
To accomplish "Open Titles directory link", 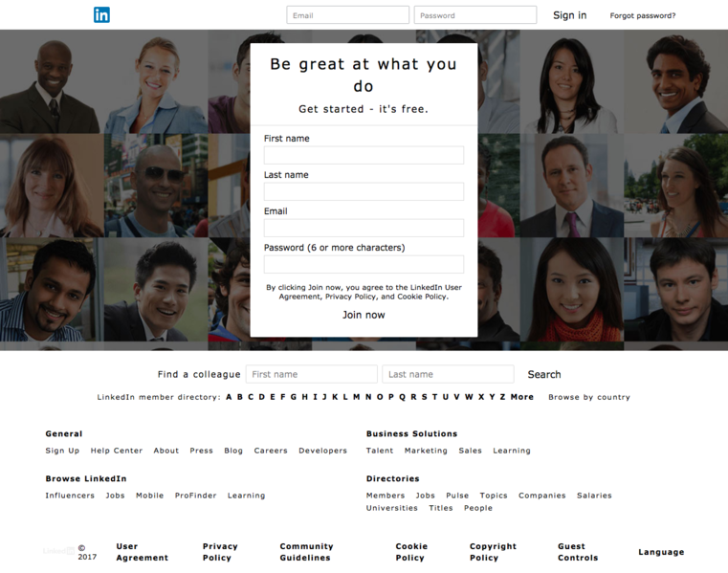I will [x=441, y=508].
